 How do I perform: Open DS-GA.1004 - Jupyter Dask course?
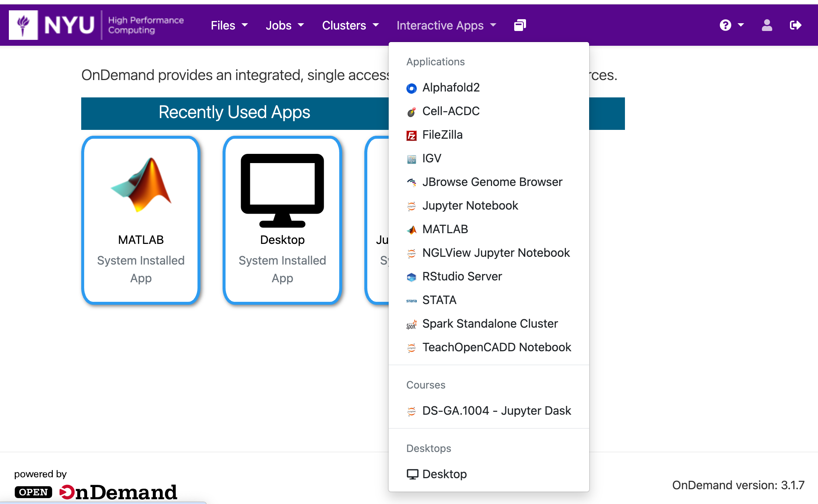(489, 411)
